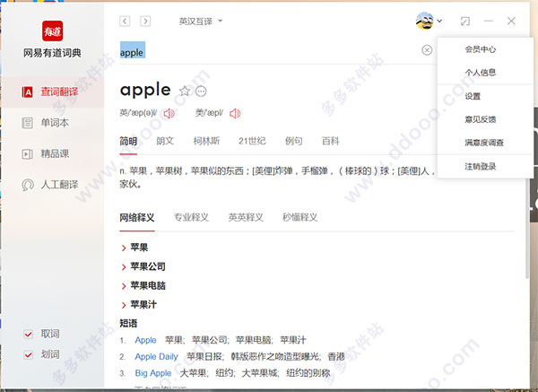The image size is (538, 392).
Task: Go back with the left arrow button
Action: click(125, 22)
